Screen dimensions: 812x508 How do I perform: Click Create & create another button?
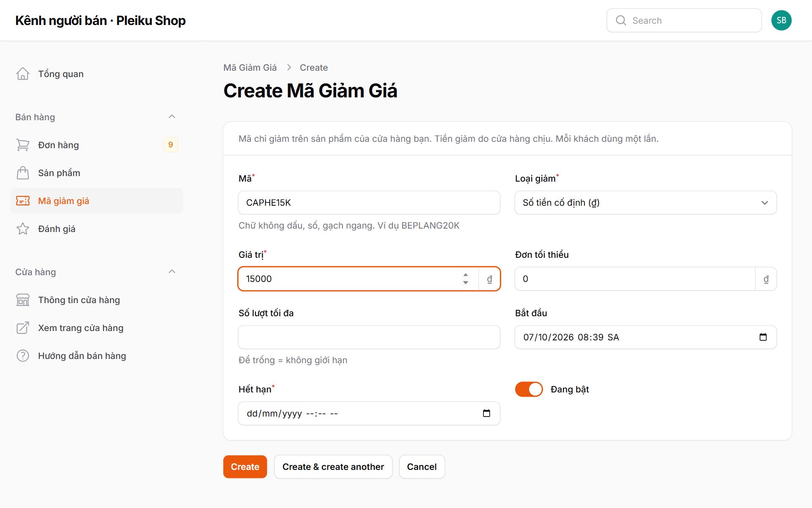(x=333, y=467)
